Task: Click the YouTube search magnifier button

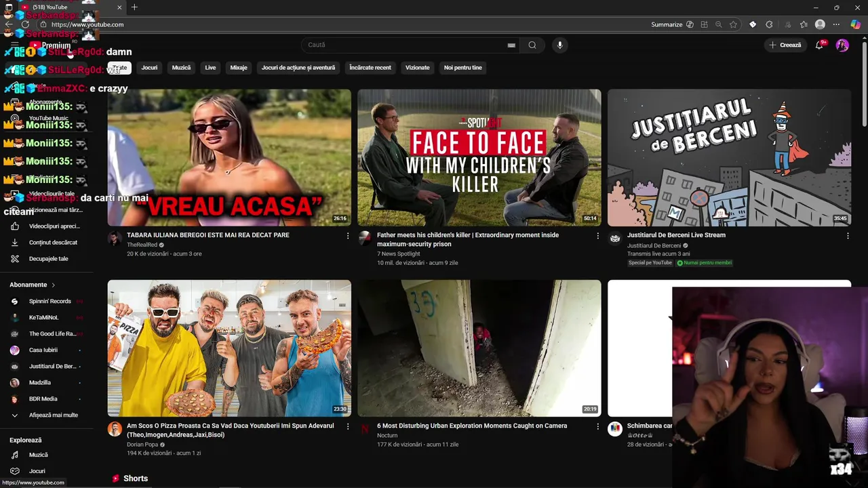Action: 532,45
